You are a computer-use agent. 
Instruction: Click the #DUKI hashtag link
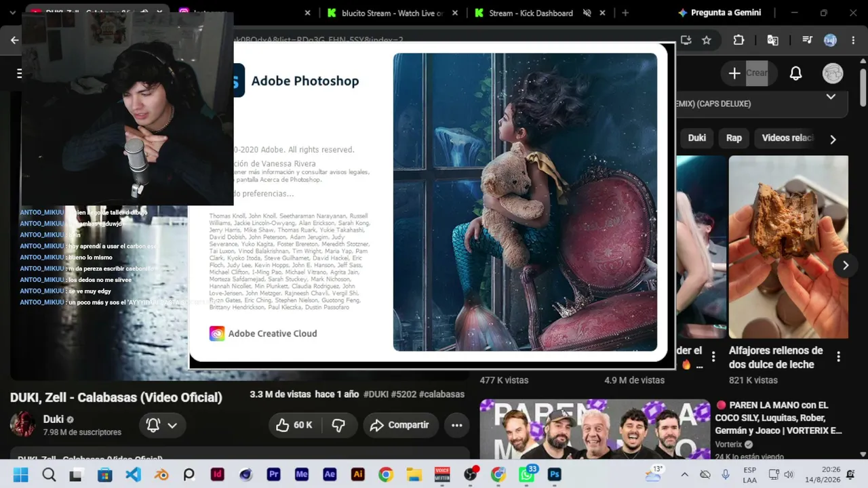click(375, 394)
